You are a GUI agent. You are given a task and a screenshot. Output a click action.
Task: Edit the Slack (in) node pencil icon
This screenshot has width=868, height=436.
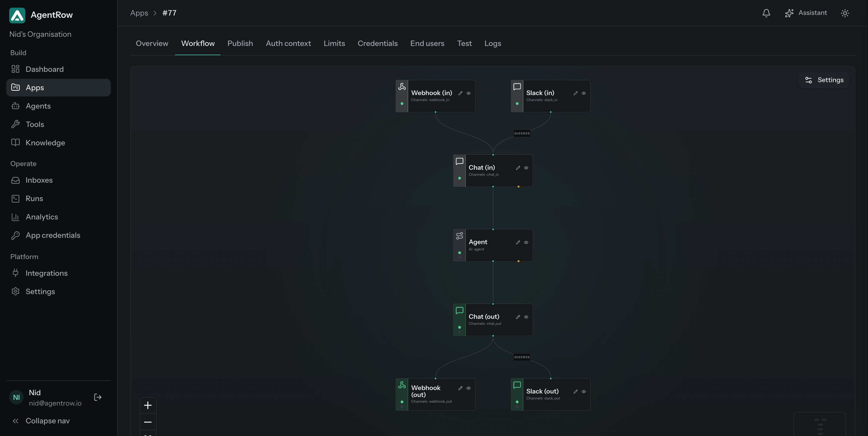click(x=576, y=93)
